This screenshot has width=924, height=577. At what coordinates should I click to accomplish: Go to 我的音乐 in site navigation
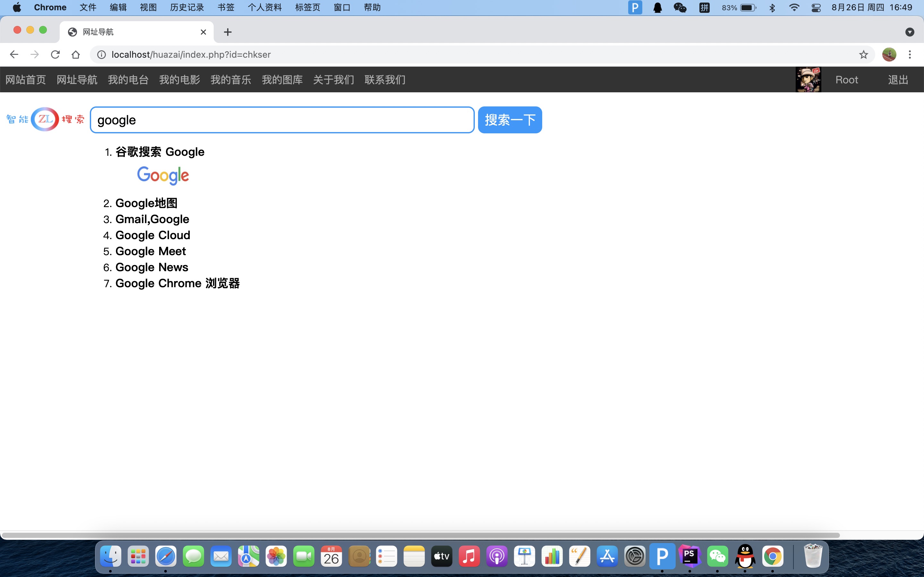point(231,80)
